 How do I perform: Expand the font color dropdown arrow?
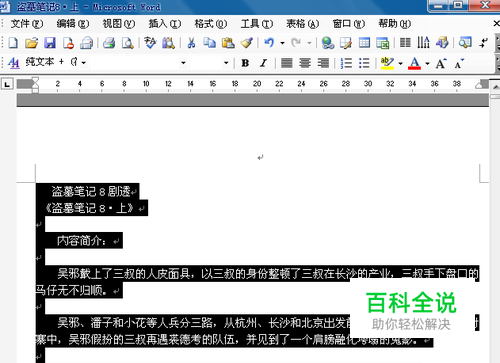click(427, 63)
